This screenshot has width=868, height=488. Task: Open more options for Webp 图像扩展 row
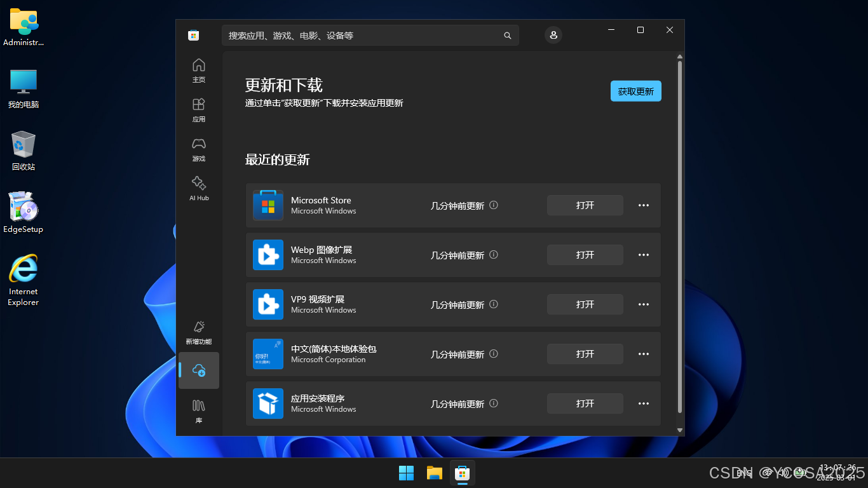pos(644,255)
